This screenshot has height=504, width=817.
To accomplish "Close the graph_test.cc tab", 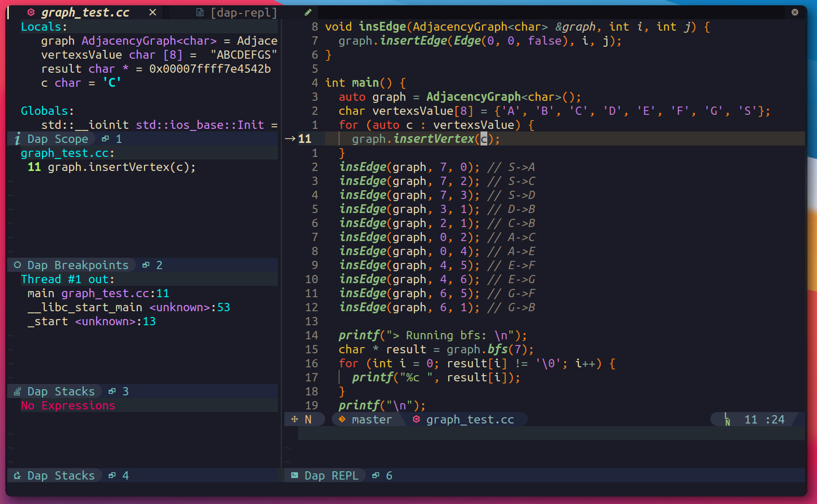I will click(152, 12).
